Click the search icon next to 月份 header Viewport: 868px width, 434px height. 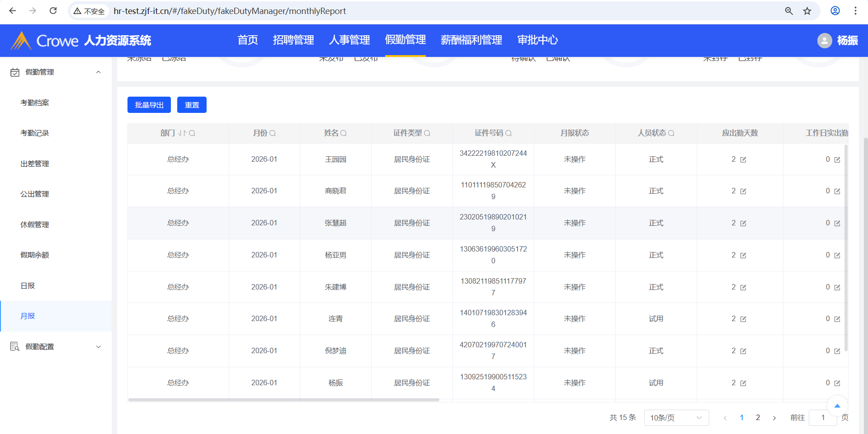pyautogui.click(x=273, y=133)
